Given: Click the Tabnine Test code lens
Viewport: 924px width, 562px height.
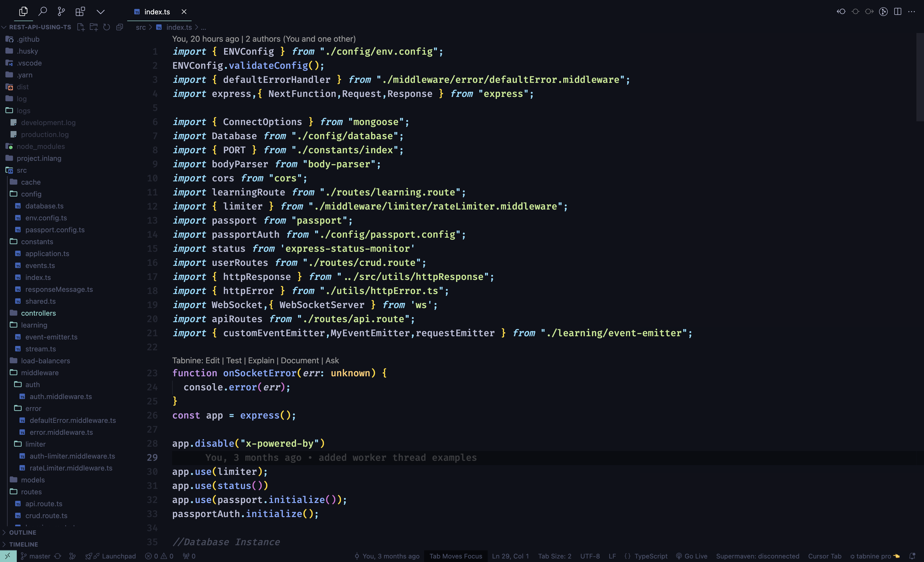Looking at the screenshot, I should pyautogui.click(x=234, y=361).
